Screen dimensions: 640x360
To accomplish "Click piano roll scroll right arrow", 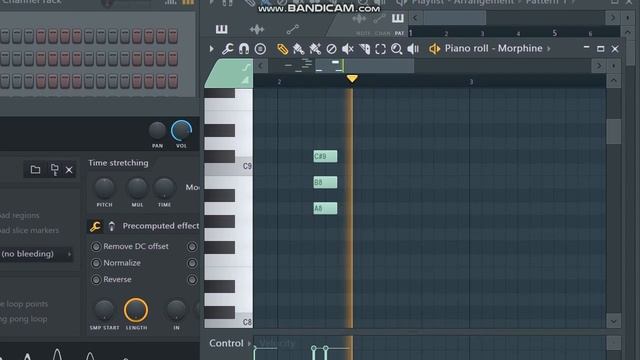I will [x=599, y=66].
